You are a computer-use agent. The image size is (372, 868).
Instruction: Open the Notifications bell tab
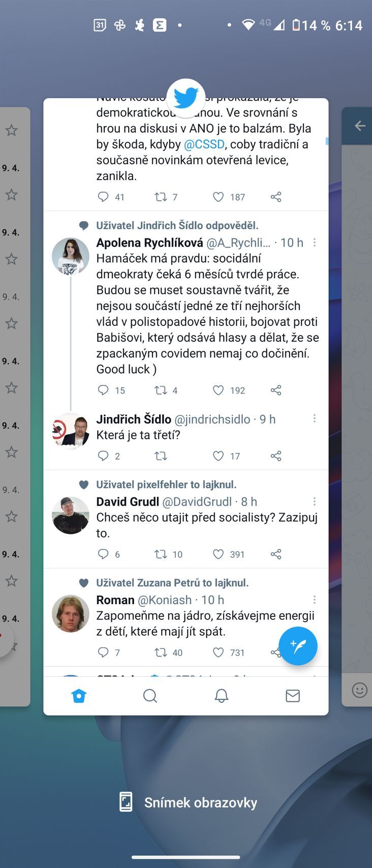(221, 696)
